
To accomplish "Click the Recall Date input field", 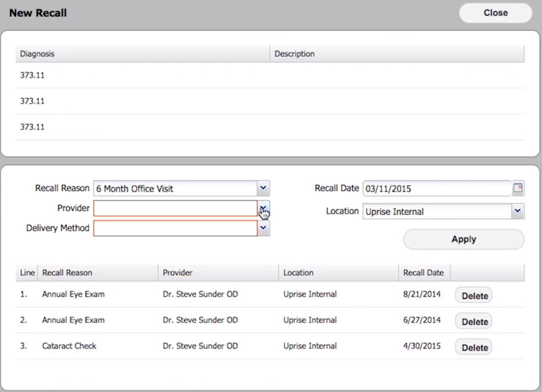I will pos(435,188).
